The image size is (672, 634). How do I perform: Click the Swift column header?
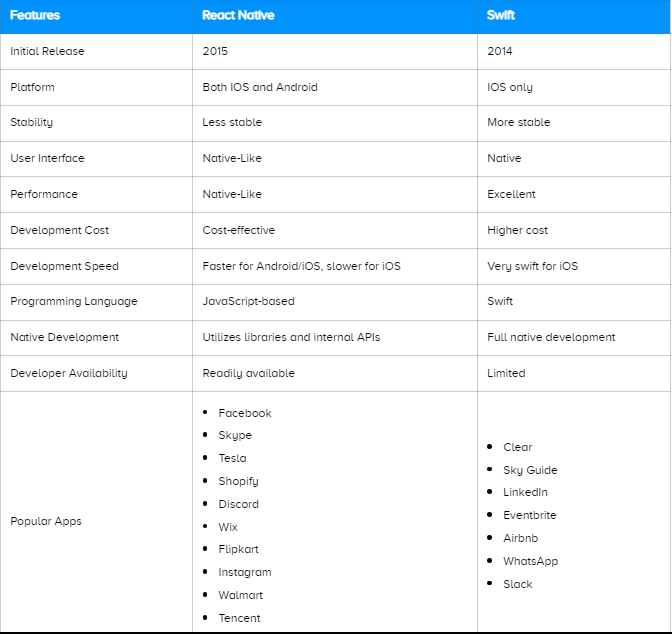click(502, 16)
